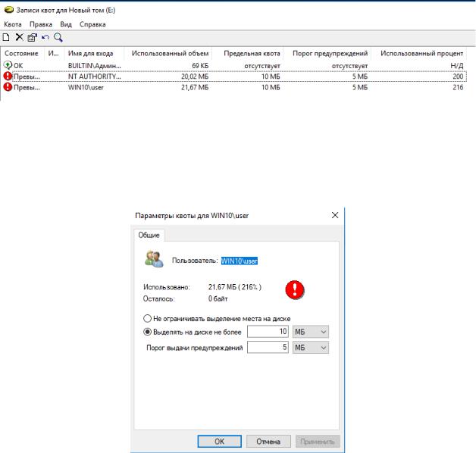Click the 20,02 МБ used volume cell
476x453 pixels.
point(195,77)
